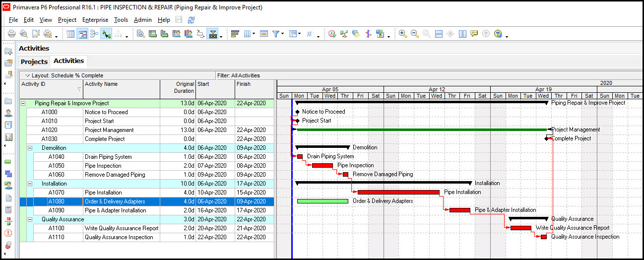This screenshot has width=644, height=260.
Task: Click the Save icon beside Help menu
Action: [179, 20]
